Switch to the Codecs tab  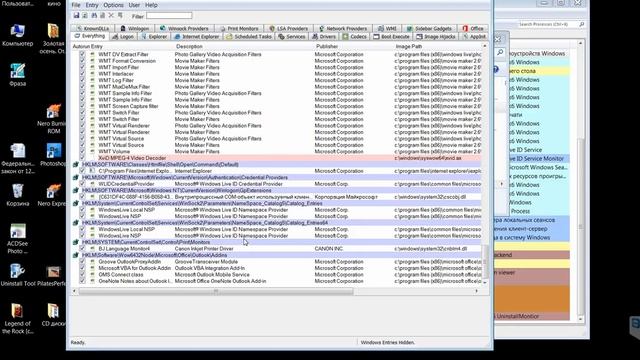pos(354,37)
